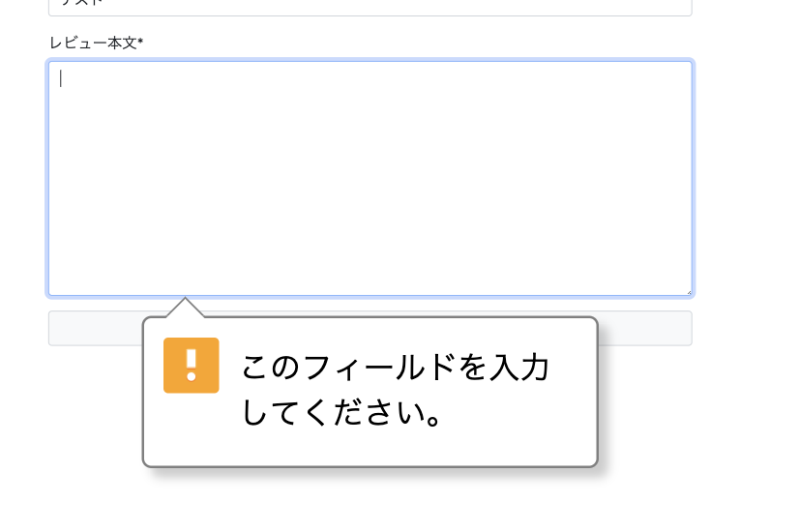The width and height of the screenshot is (799, 532).
Task: Click the blue-highlighted textarea top border
Action: point(370,62)
